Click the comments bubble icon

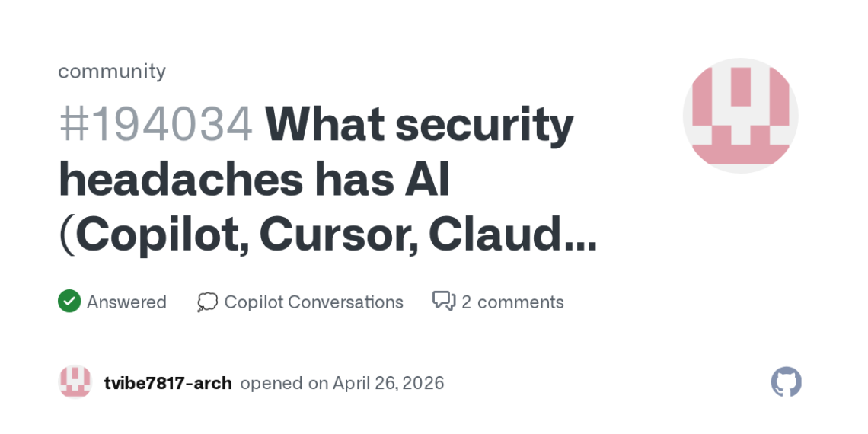pyautogui.click(x=443, y=302)
